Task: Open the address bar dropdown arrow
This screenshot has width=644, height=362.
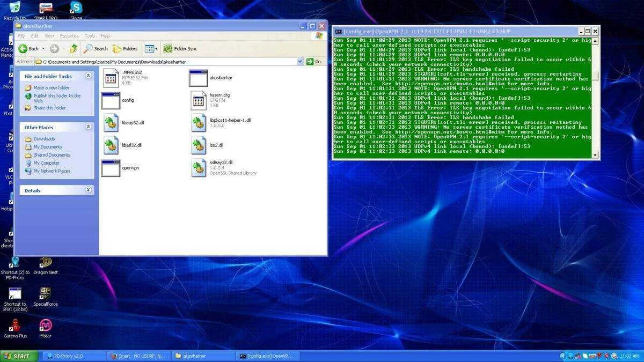Action: (x=300, y=62)
